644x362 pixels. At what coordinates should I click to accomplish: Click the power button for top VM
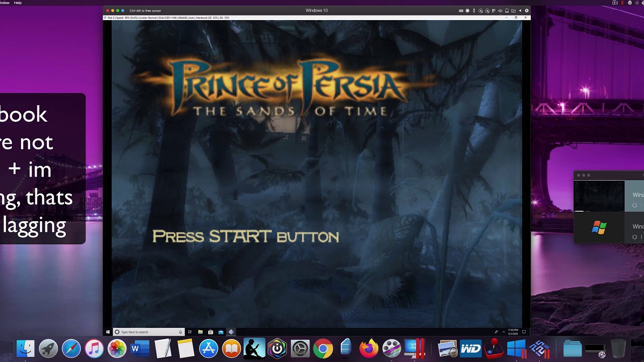(634, 205)
